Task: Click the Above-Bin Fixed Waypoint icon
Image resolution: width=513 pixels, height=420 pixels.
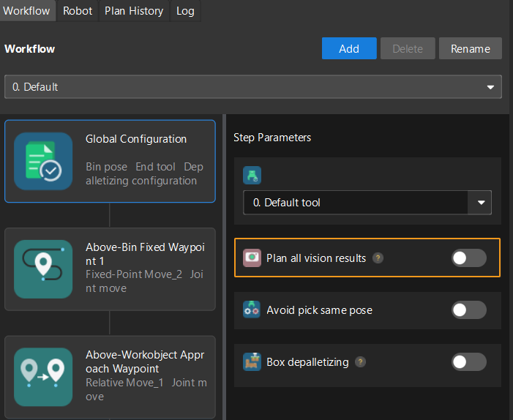Action: pyautogui.click(x=43, y=269)
